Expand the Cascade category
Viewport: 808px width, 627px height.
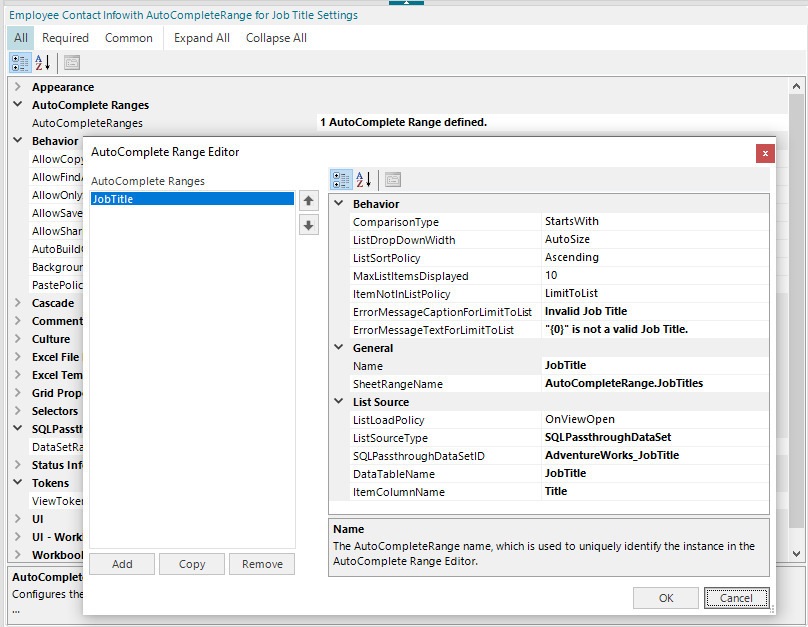(18, 302)
